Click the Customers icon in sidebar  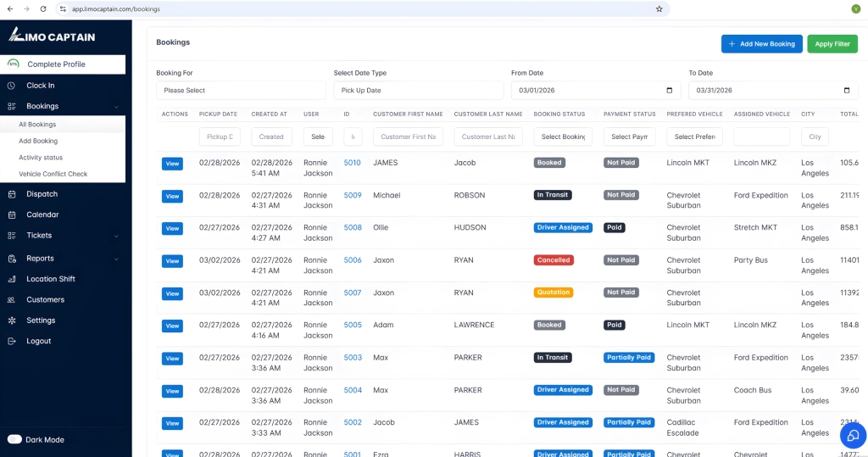pos(12,300)
